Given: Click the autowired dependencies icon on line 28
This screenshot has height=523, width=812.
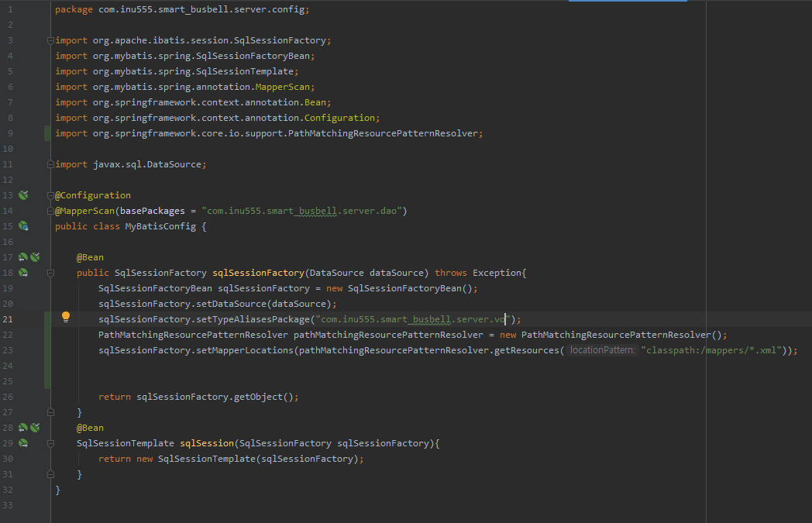Looking at the screenshot, I should (23, 427).
